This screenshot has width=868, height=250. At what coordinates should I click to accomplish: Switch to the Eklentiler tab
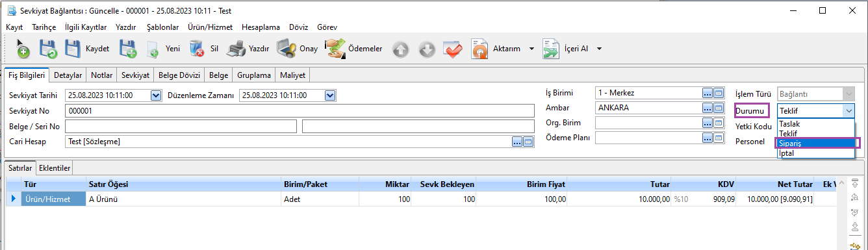(54, 168)
